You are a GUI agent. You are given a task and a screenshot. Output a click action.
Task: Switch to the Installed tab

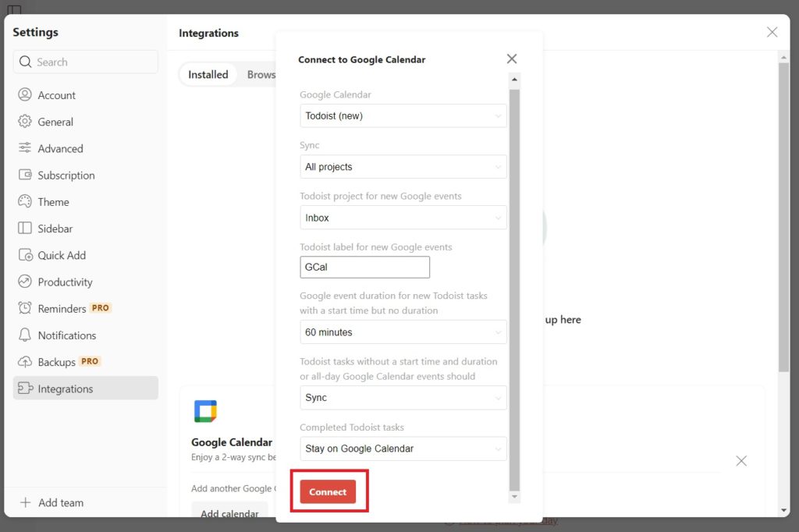(208, 75)
